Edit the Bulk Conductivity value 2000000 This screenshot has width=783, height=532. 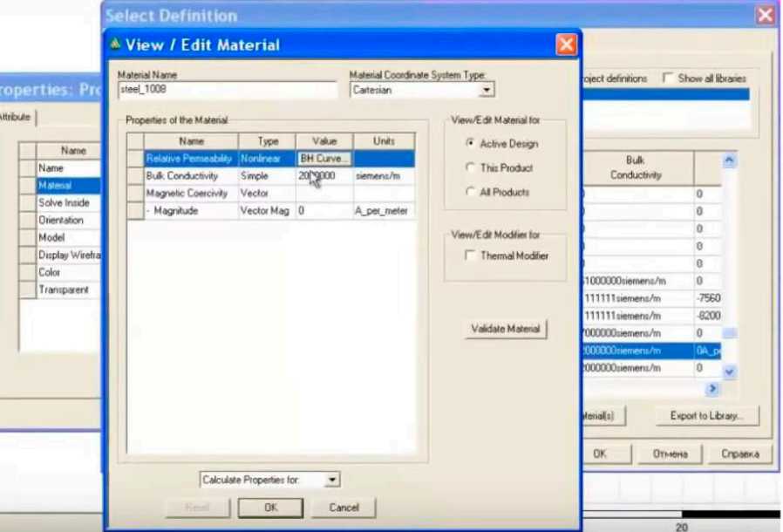click(x=324, y=176)
